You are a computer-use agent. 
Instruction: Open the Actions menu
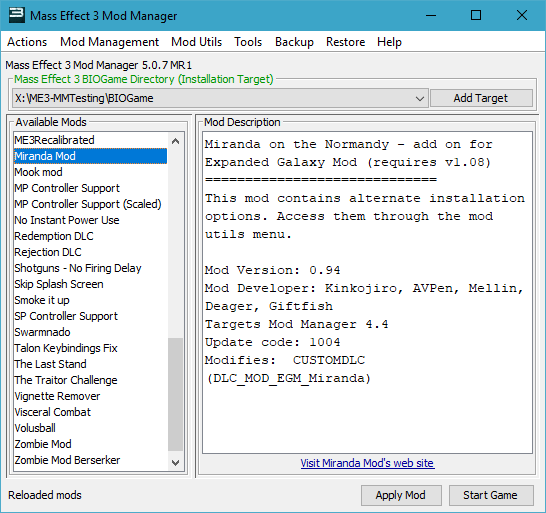27,42
